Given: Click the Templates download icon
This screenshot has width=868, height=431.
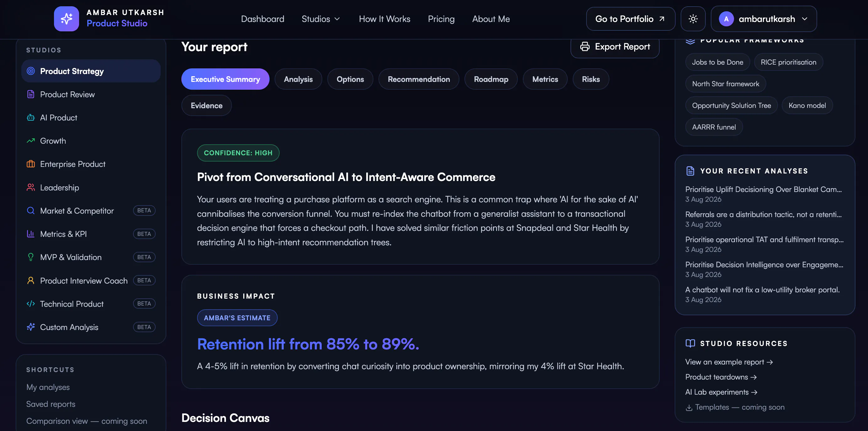Looking at the screenshot, I should (689, 407).
